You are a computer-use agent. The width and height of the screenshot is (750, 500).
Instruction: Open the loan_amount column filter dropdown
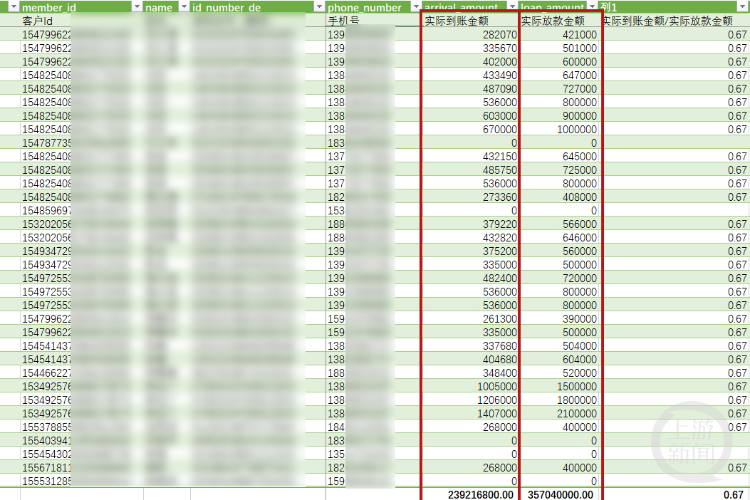point(593,7)
